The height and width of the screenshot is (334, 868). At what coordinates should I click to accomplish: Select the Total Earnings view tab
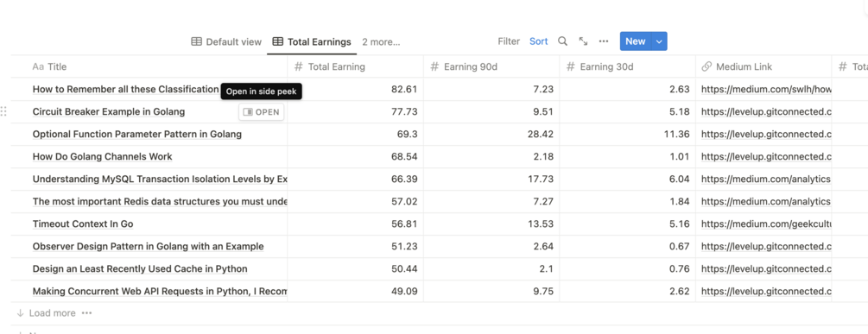pyautogui.click(x=312, y=42)
